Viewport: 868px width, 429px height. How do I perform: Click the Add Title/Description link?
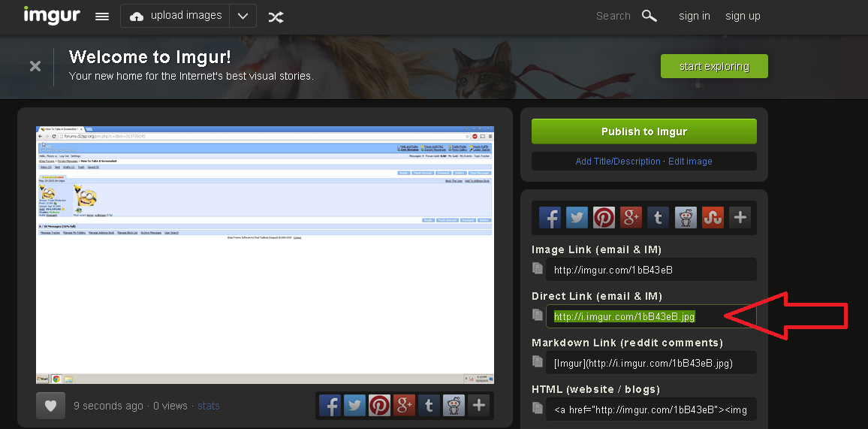(618, 162)
